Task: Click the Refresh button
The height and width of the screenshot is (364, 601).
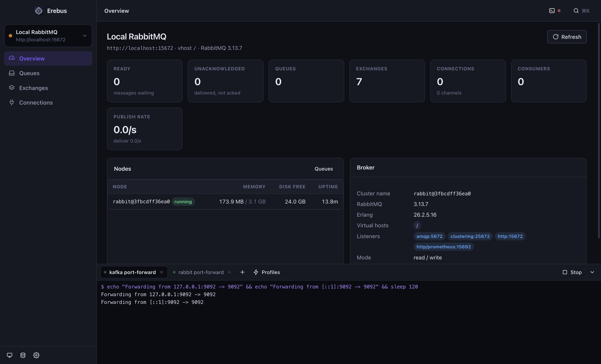Action: click(x=567, y=37)
